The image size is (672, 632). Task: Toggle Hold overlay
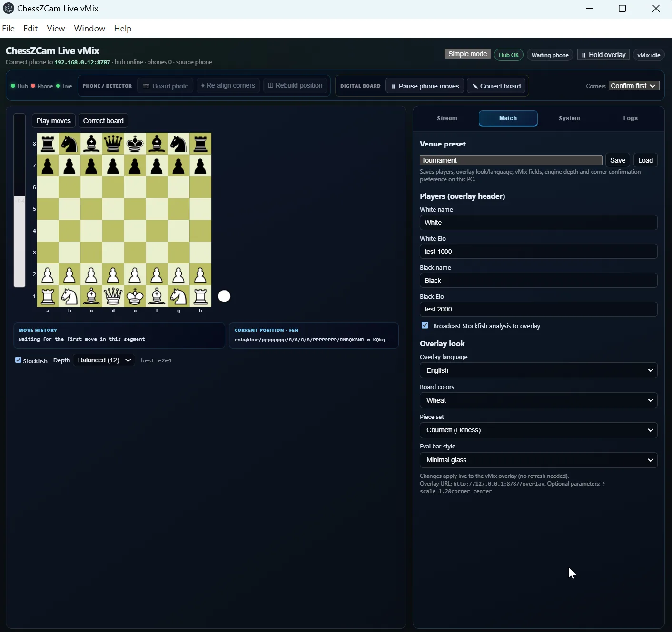click(x=603, y=55)
